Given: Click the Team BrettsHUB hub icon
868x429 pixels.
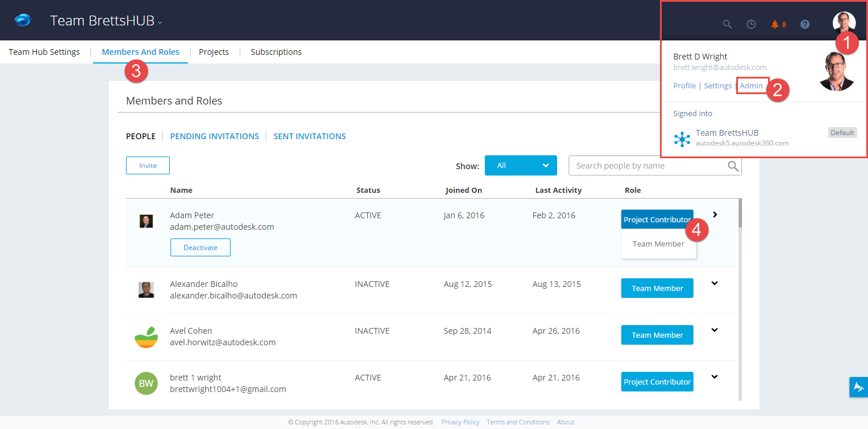Looking at the screenshot, I should pyautogui.click(x=682, y=139).
